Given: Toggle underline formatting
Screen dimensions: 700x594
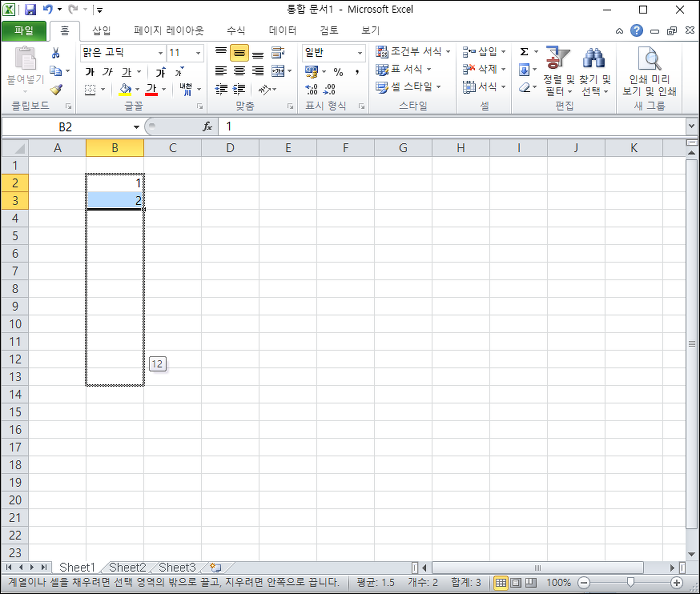Looking at the screenshot, I should coord(127,71).
